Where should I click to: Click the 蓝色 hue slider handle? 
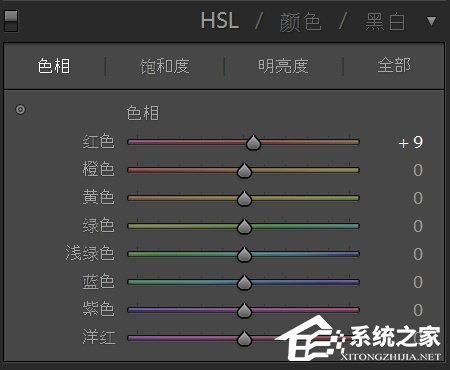(x=244, y=283)
